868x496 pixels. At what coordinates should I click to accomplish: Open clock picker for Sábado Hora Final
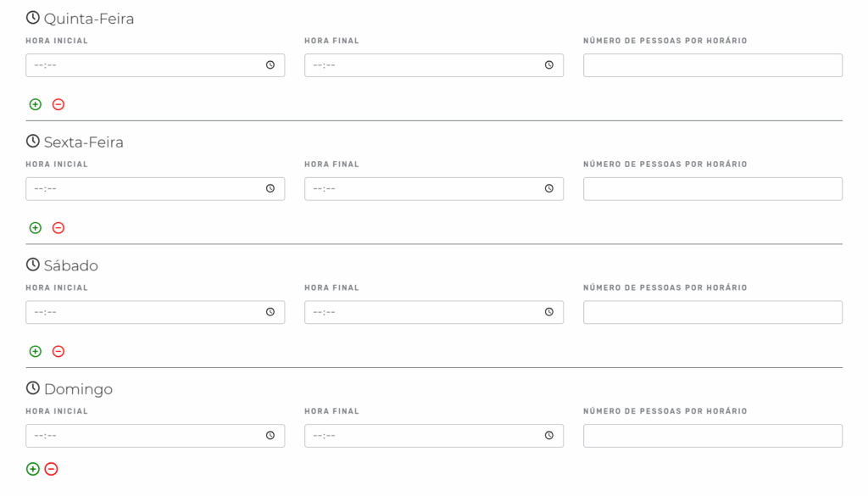549,312
